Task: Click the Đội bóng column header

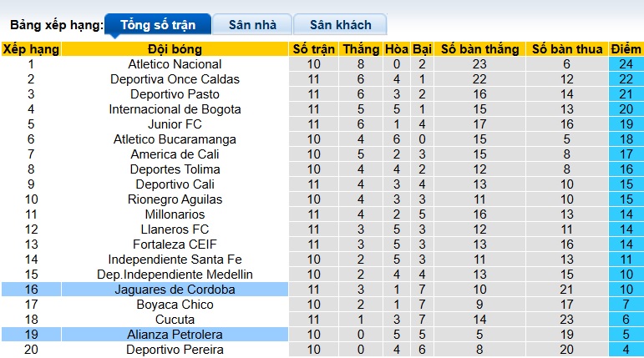Action: tap(175, 49)
